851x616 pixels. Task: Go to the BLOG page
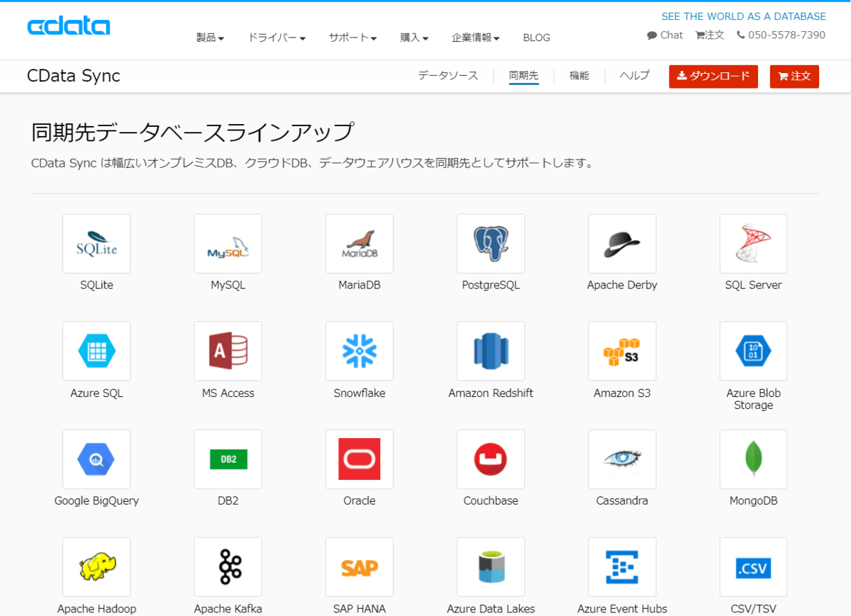click(536, 38)
